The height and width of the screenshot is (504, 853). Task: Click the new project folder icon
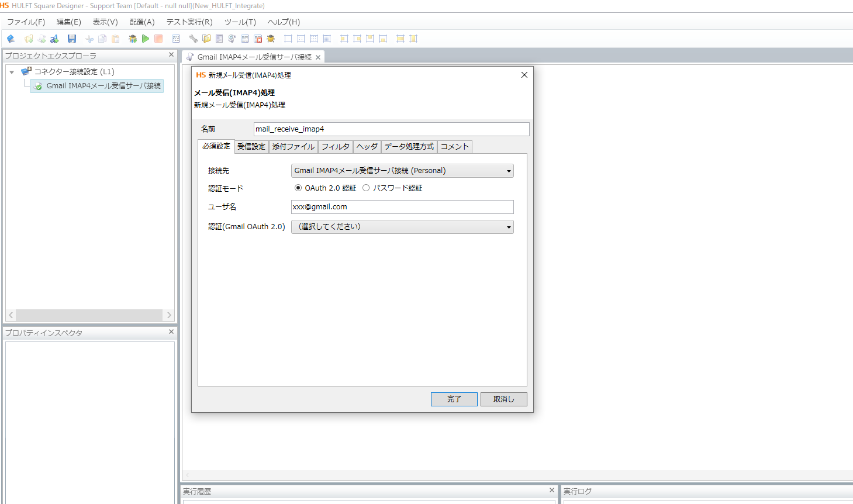(29, 39)
